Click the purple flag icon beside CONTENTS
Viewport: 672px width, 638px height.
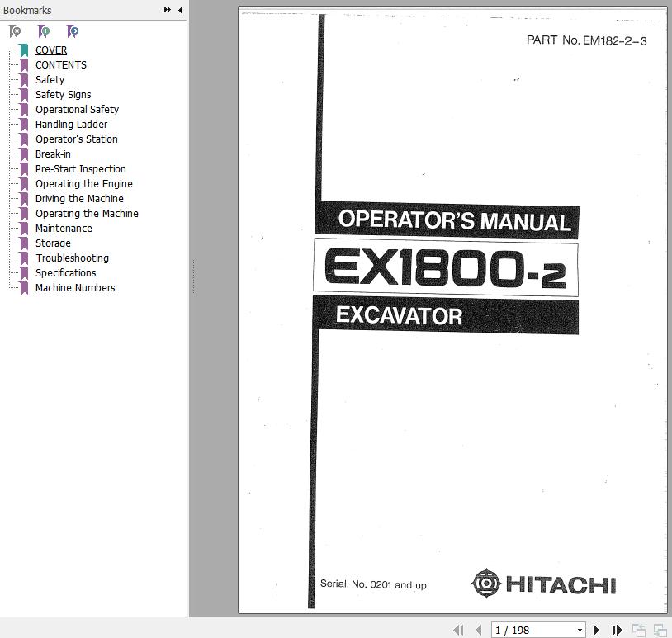[x=24, y=65]
